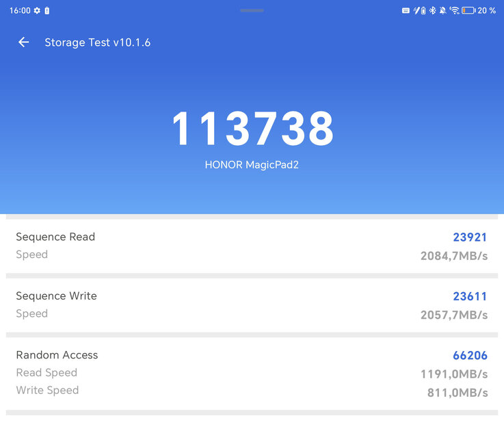Tap the Write Speed label
Screen dimensions: 504x431
point(48,391)
